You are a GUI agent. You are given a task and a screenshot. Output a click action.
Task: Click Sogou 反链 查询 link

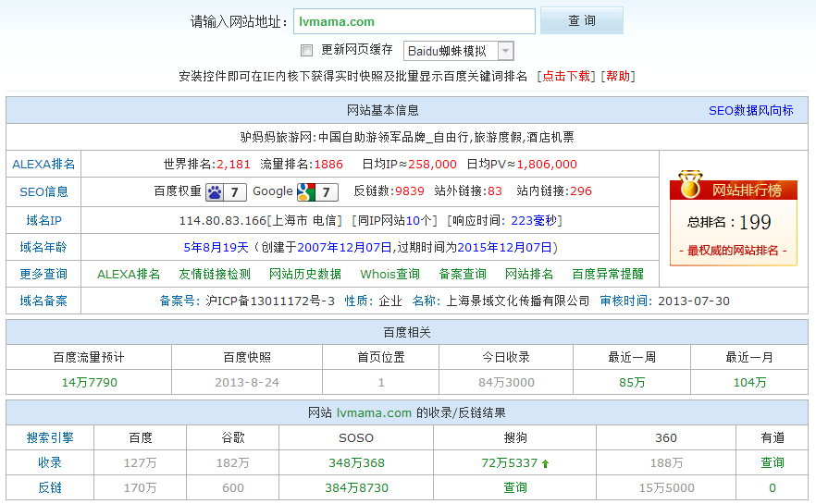point(515,488)
